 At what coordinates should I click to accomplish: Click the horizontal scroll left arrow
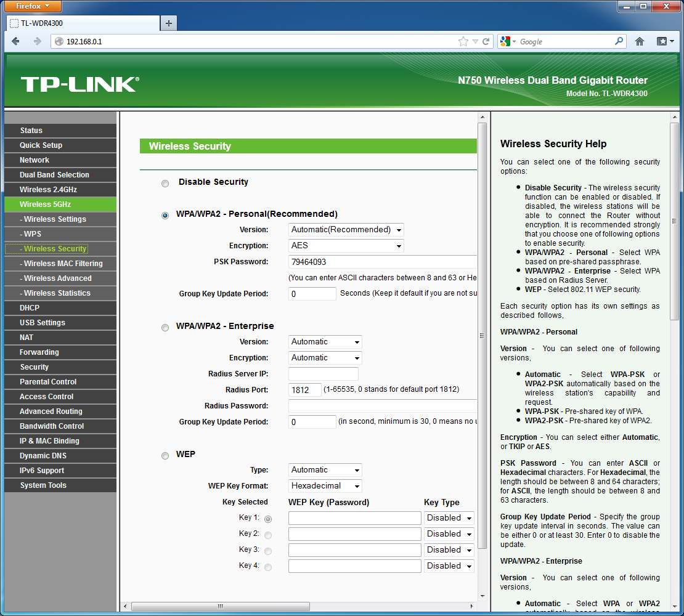[x=126, y=606]
